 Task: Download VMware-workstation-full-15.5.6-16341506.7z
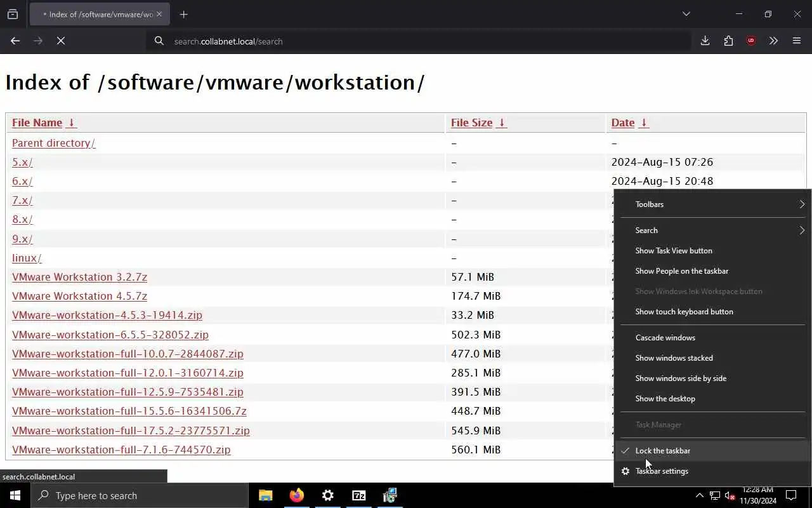[x=129, y=411]
